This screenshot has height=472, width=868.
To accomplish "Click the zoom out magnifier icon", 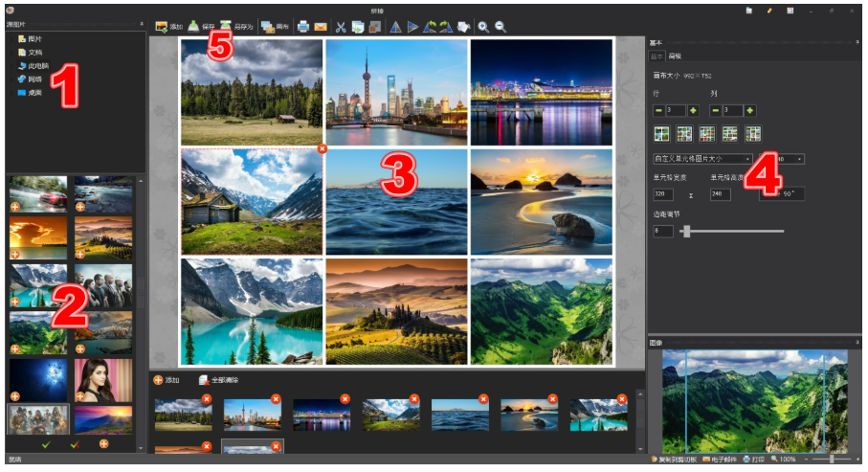I will pos(501,27).
